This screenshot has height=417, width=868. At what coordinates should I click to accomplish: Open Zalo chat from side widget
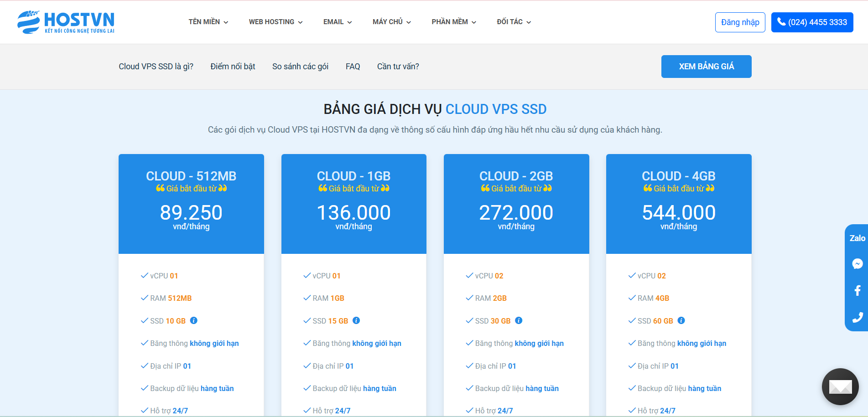(857, 238)
